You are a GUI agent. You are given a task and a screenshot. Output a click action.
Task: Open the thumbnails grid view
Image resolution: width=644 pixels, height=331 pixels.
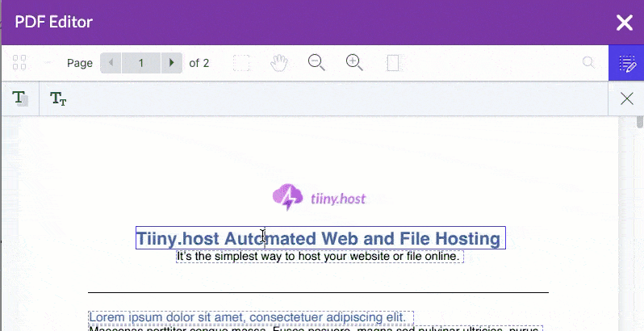pos(19,63)
